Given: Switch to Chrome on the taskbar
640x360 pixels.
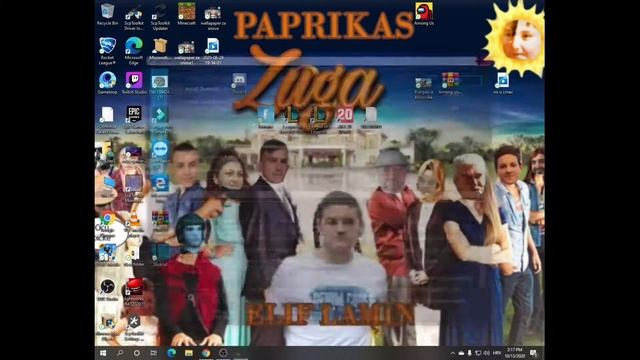Looking at the screenshot, I should pyautogui.click(x=206, y=353).
